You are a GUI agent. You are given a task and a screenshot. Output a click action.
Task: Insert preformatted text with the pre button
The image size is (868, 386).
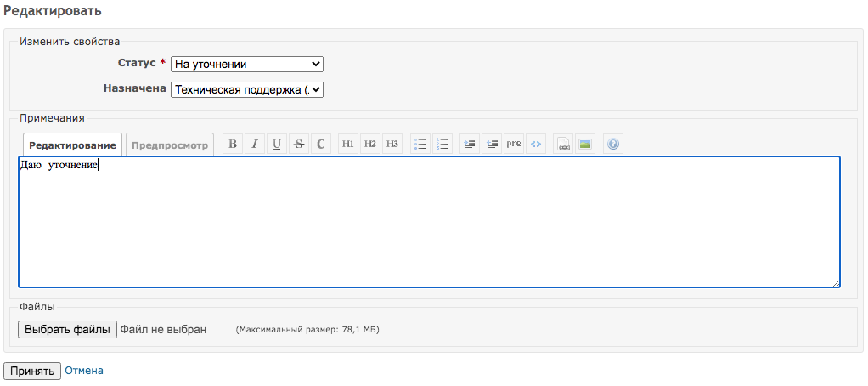pyautogui.click(x=514, y=145)
